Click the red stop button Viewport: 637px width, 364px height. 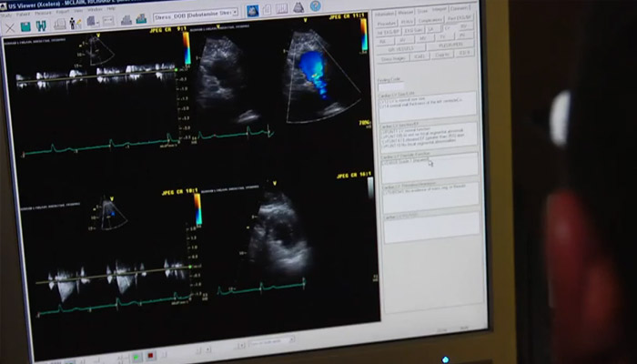150,356
